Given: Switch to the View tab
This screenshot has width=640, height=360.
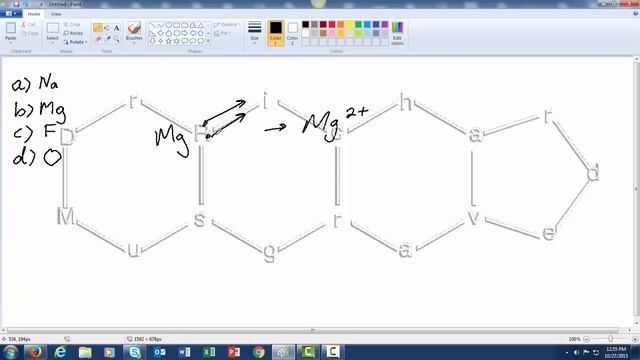Looking at the screenshot, I should pos(56,14).
